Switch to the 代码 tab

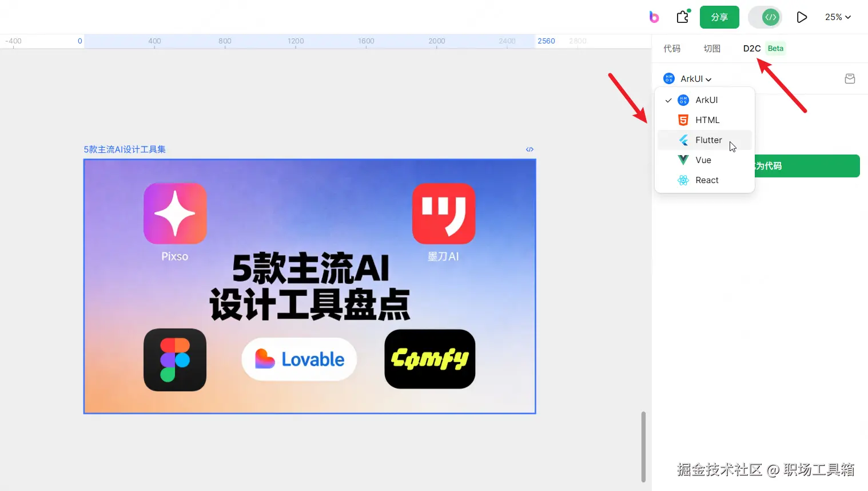tap(672, 49)
